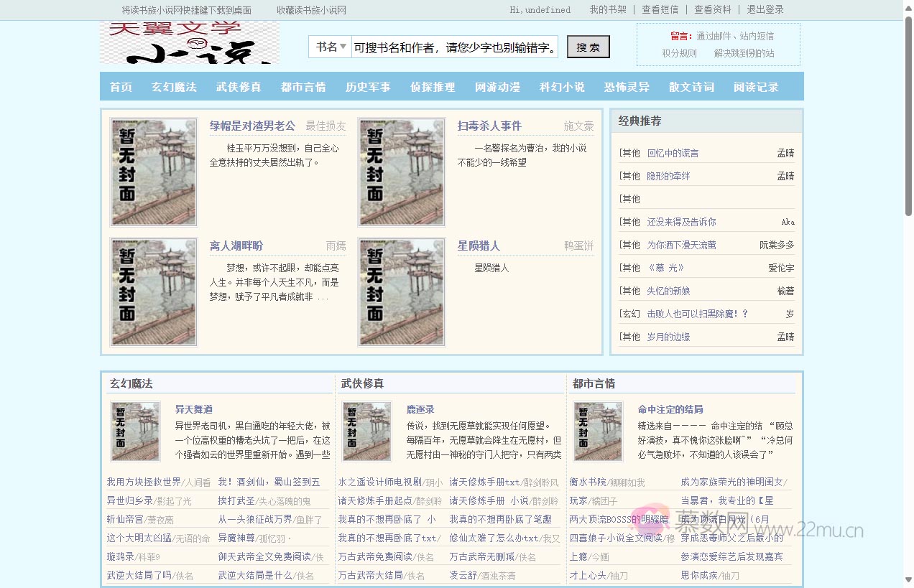Click the 星陨猎人 book cover thumbnail
This screenshot has height=588, width=914.
click(401, 291)
